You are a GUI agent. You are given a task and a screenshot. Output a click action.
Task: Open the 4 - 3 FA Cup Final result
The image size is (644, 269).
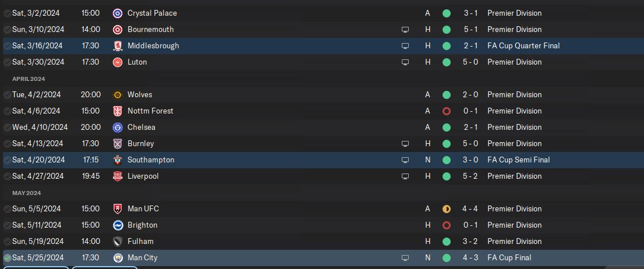point(470,258)
